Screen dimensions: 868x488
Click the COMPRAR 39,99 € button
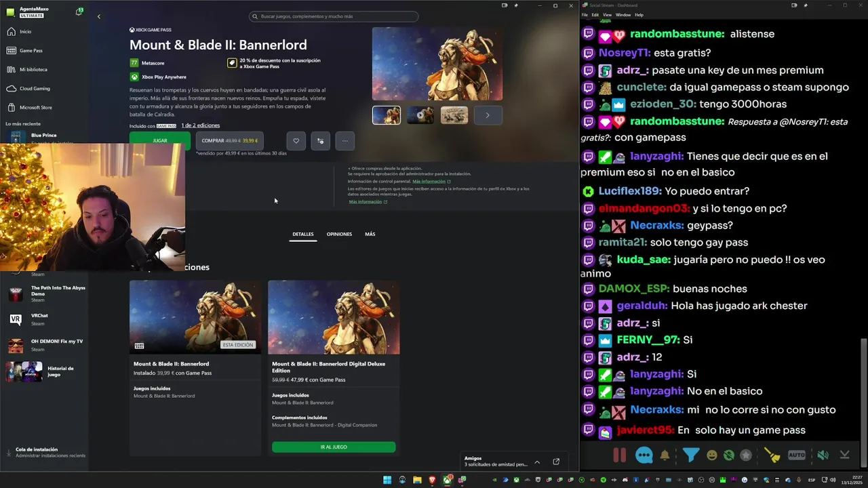click(x=230, y=140)
